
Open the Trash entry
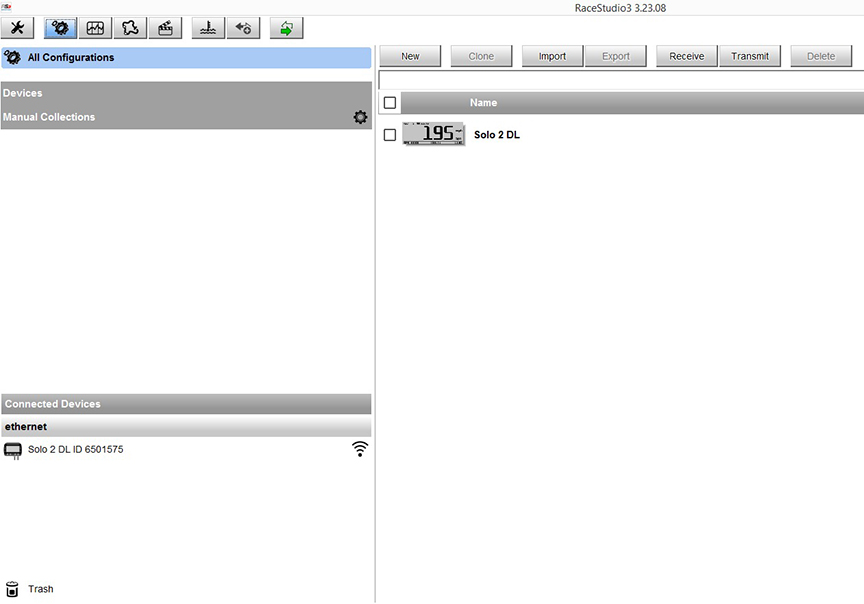click(x=41, y=589)
